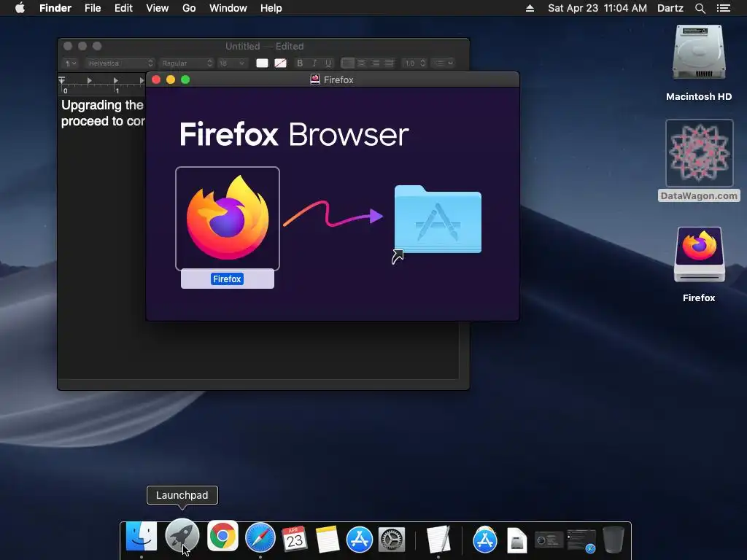This screenshot has height=560, width=747.
Task: Open paragraph styles dropdown in TextEdit
Action: 71,63
